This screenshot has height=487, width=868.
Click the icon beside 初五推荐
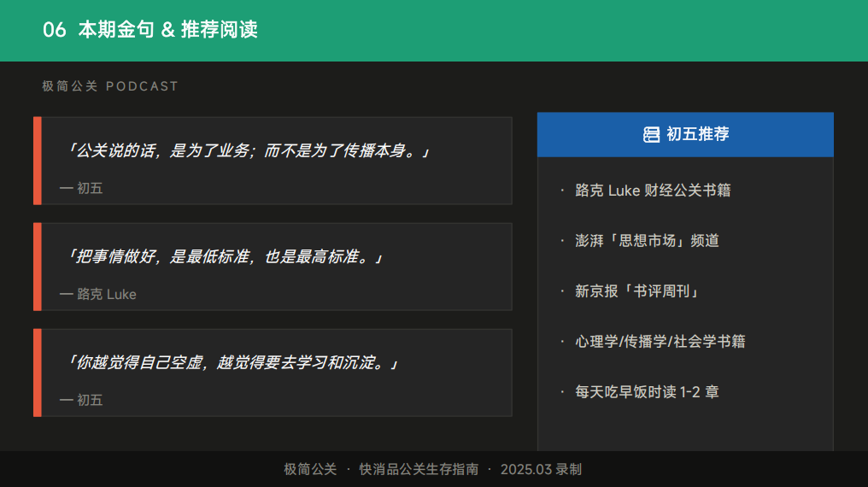pyautogui.click(x=651, y=134)
